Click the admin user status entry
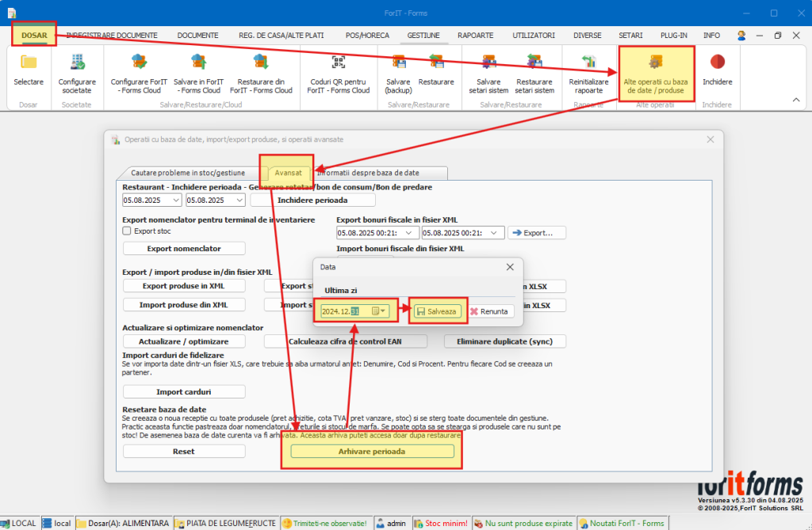 click(391, 524)
